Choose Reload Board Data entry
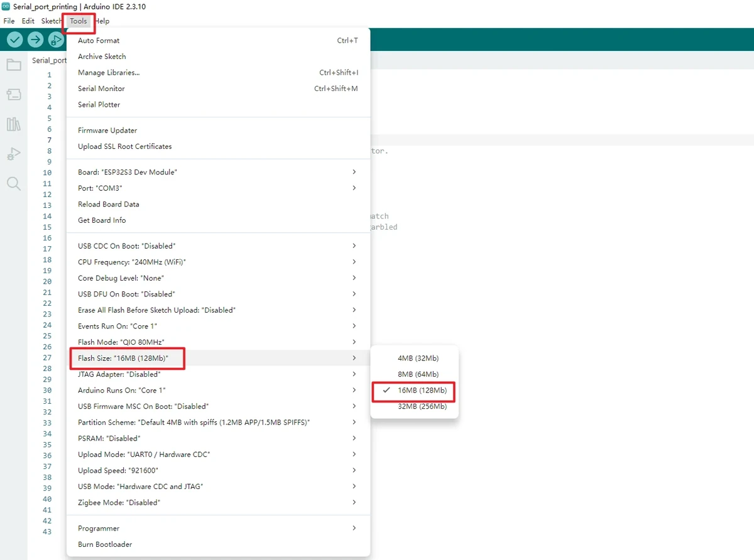754x560 pixels. [x=219, y=204]
